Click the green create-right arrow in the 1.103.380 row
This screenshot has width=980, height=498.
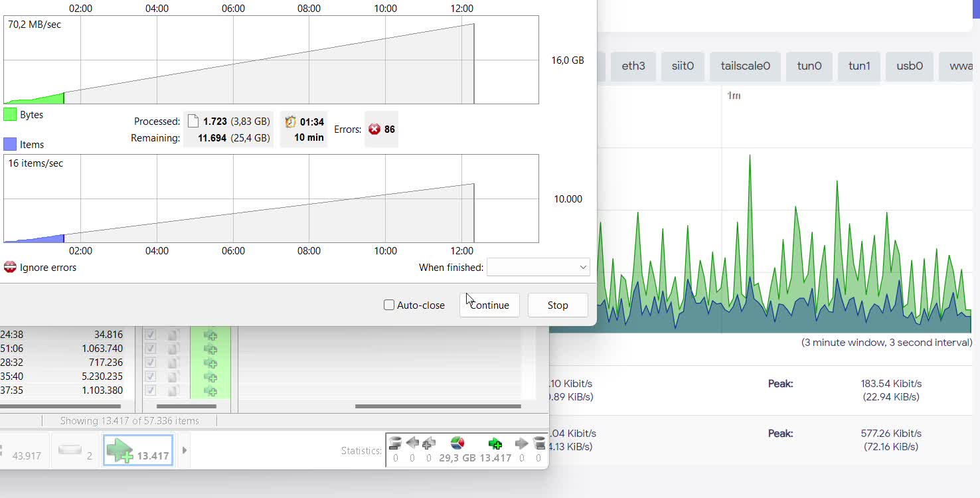pyautogui.click(x=210, y=390)
